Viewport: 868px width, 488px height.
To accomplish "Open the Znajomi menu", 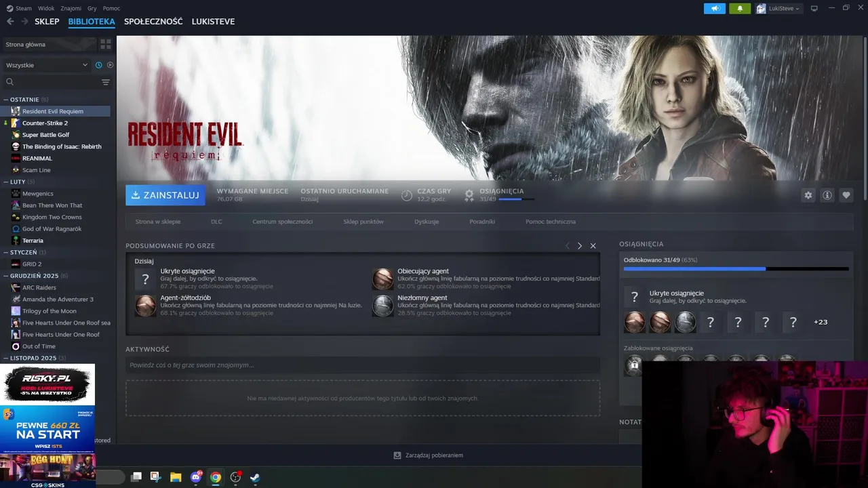I will click(71, 8).
